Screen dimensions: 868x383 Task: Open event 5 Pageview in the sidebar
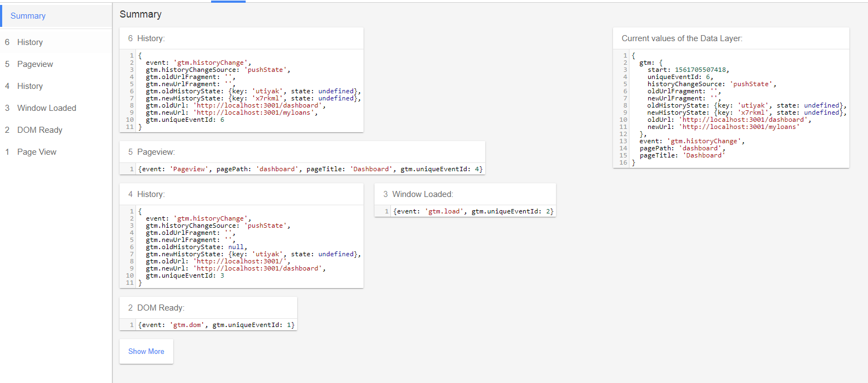56,64
